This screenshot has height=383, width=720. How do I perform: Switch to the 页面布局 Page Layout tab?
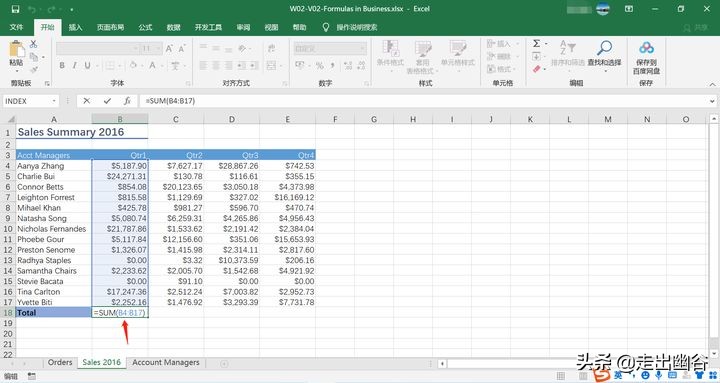(110, 27)
